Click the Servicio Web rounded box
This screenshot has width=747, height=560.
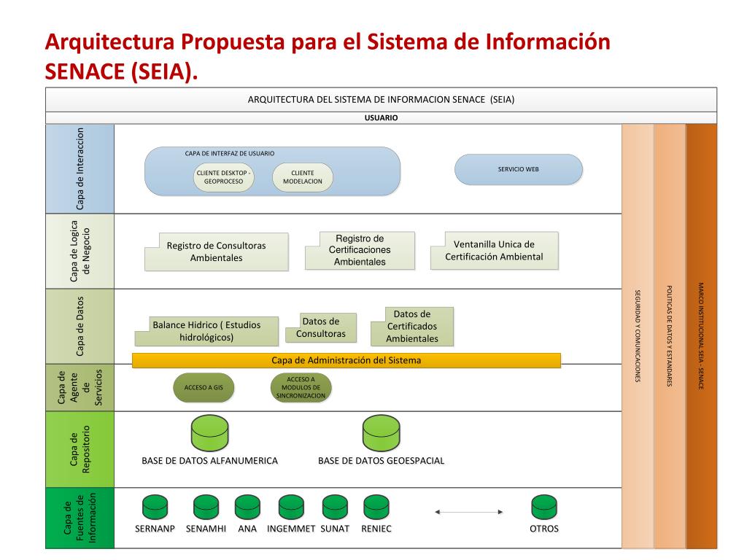point(519,169)
